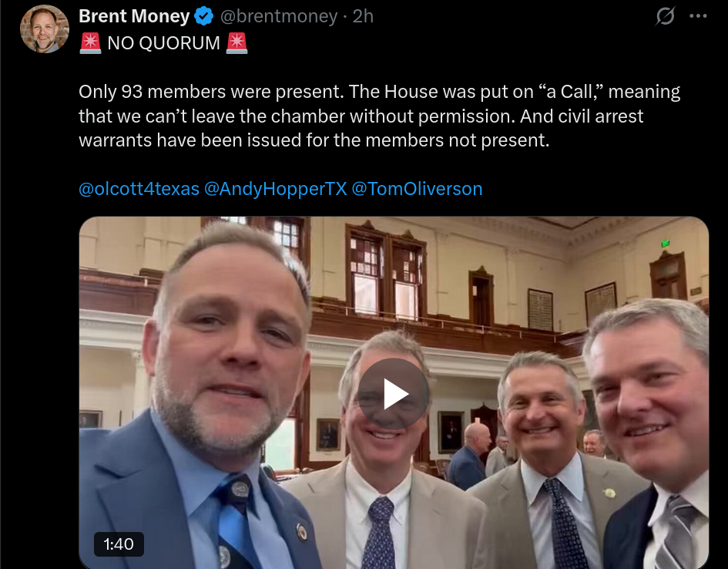
Task: Open Brent Money's profile avatar
Action: click(45, 29)
